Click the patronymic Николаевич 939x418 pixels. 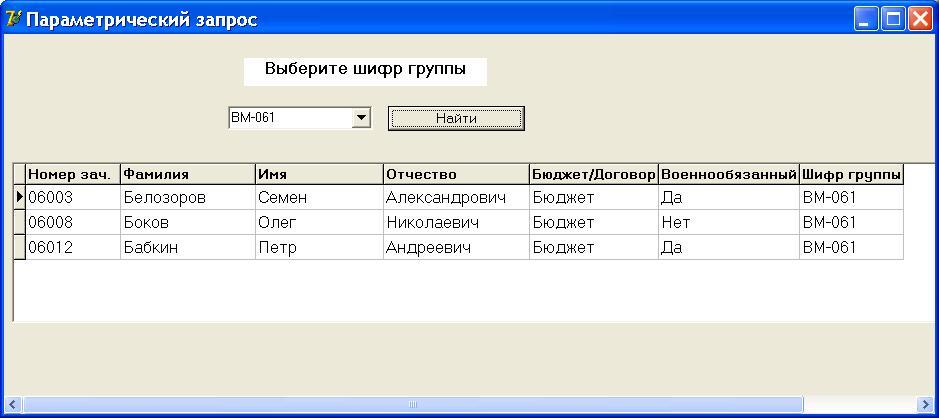432,222
